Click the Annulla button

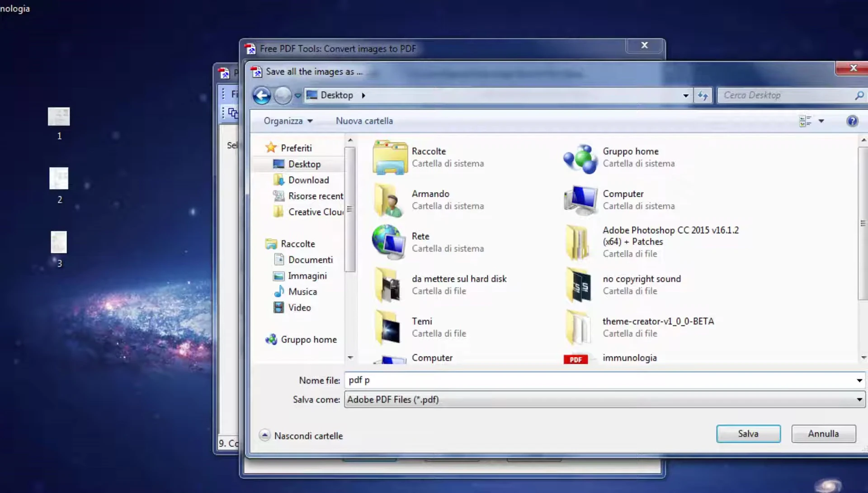(823, 434)
